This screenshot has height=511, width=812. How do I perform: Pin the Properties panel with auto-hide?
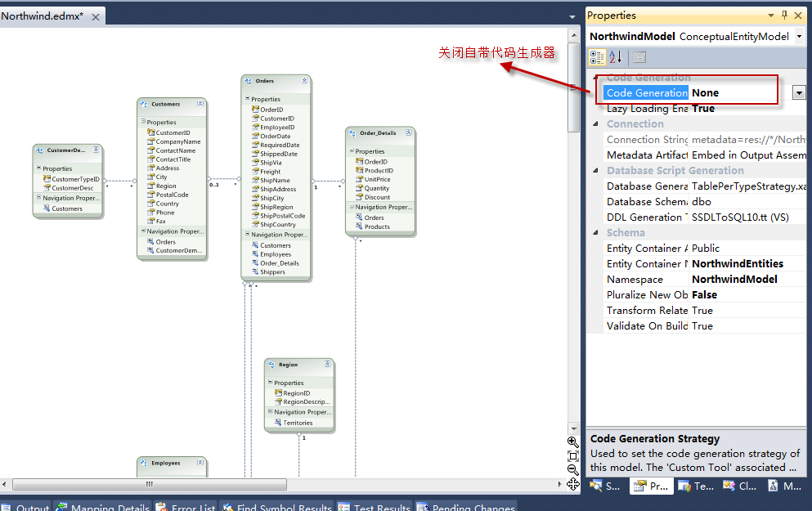(x=784, y=15)
